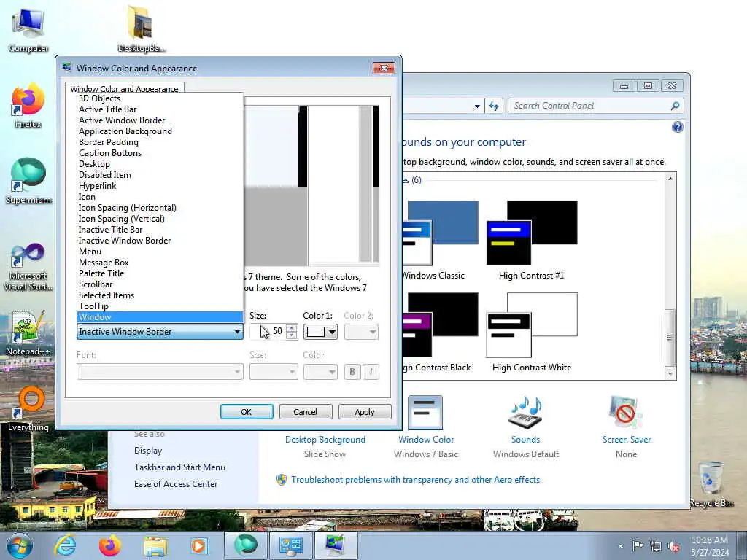
Task: Choose Hyperlink from the item list
Action: [x=160, y=186]
